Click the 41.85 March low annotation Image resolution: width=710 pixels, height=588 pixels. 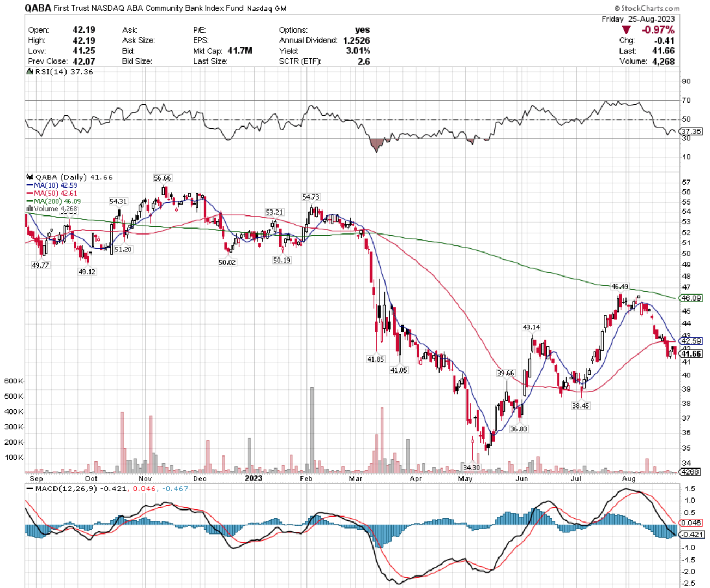(x=376, y=359)
